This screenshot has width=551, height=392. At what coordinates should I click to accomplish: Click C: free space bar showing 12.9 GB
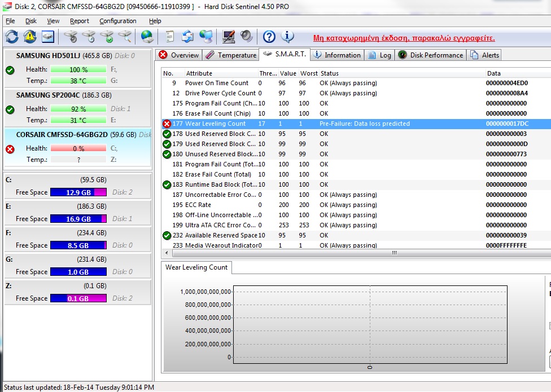[78, 192]
